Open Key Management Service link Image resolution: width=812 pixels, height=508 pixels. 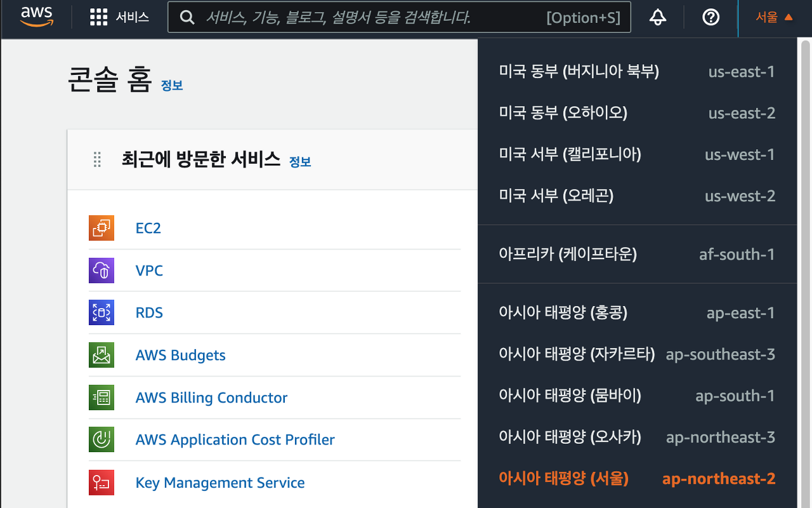pyautogui.click(x=220, y=483)
